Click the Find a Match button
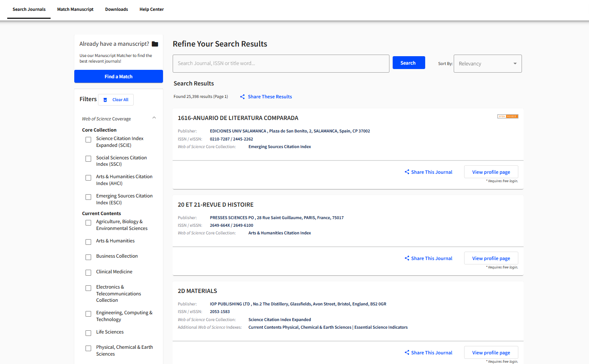Image resolution: width=589 pixels, height=364 pixels. click(118, 76)
